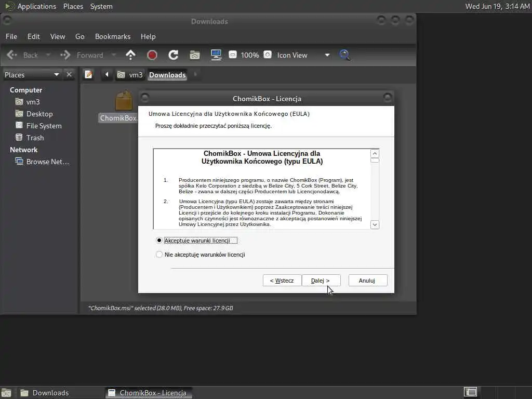This screenshot has height=399, width=532.
Task: Click the license scrollbar down arrow
Action: click(375, 224)
